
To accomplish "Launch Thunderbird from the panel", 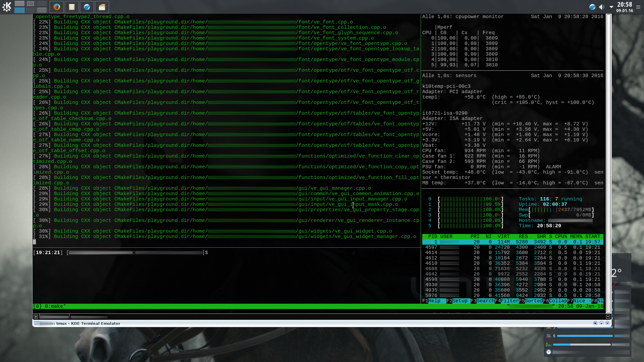I will 87,7.
